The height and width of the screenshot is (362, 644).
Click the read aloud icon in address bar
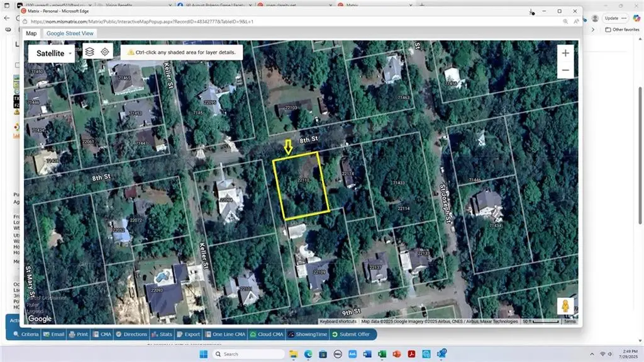[x=576, y=21]
